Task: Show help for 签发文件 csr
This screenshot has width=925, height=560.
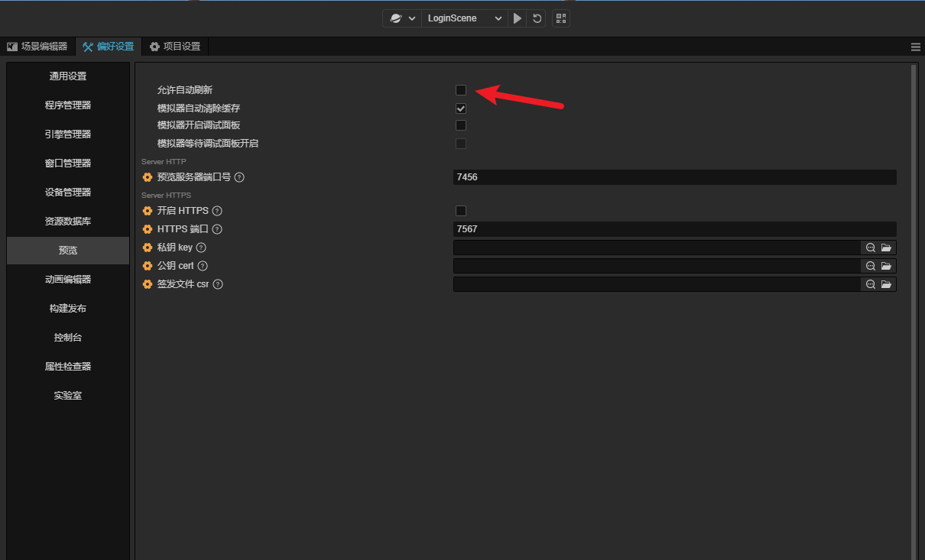Action: (218, 284)
